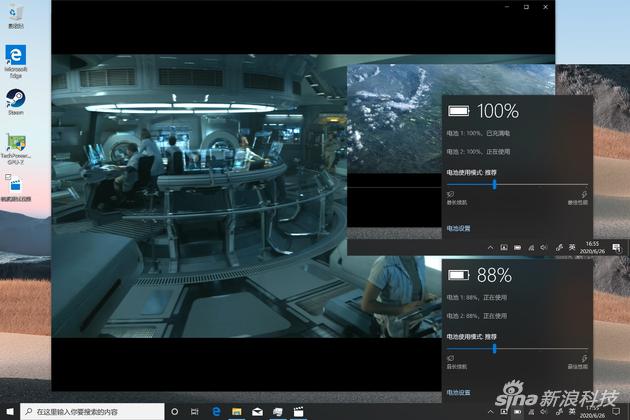
Task: Click the Edge icon on the taskbar
Action: click(x=215, y=411)
